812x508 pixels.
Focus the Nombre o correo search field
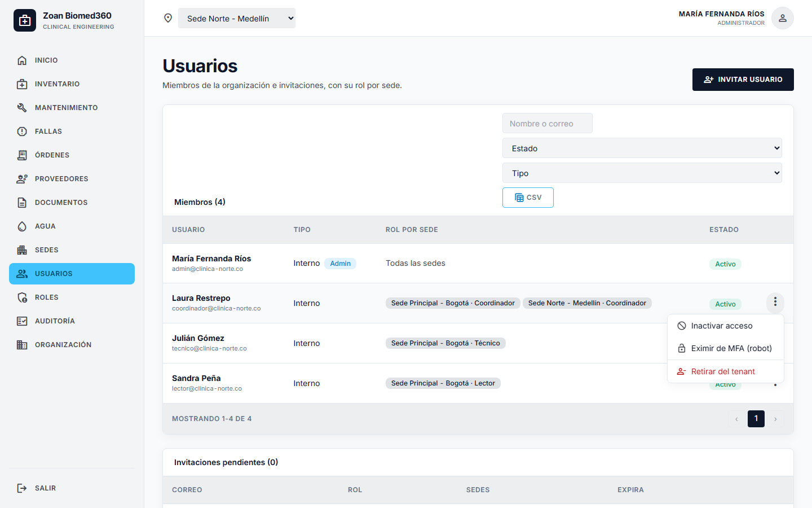coord(548,123)
